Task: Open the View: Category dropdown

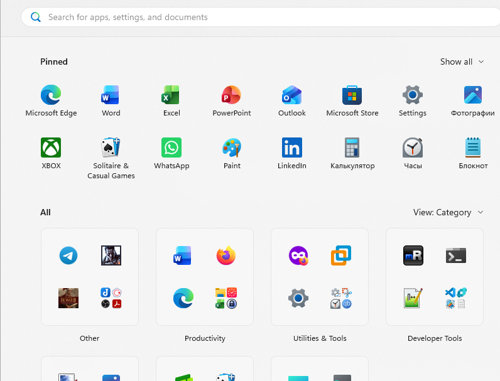Action: pos(448,212)
